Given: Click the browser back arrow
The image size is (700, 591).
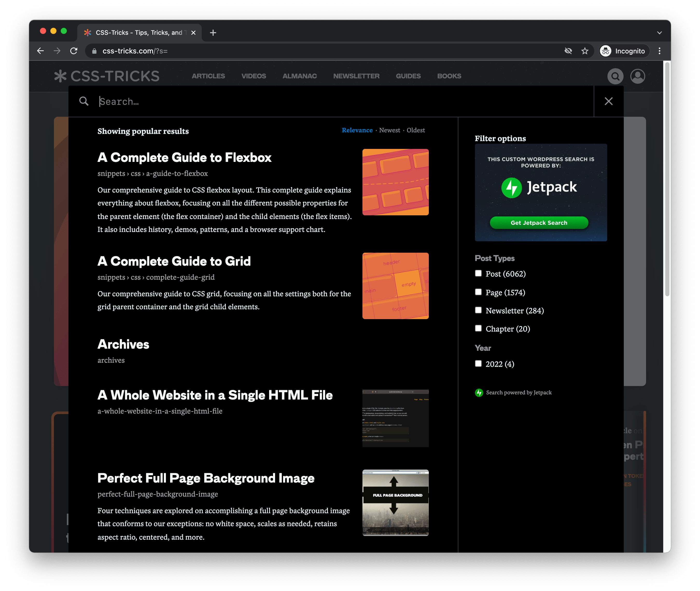Looking at the screenshot, I should pos(40,51).
